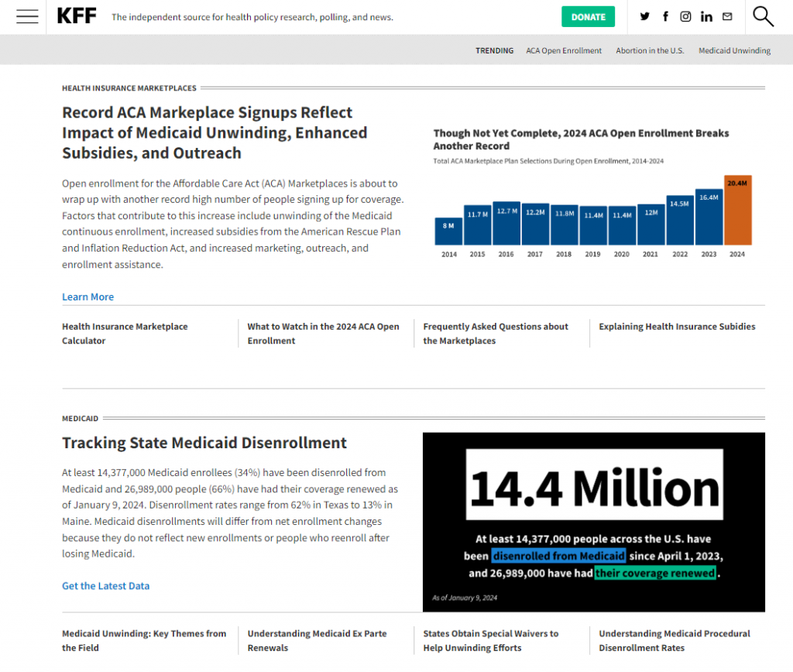The height and width of the screenshot is (672, 793).
Task: Open Medicaid Unwinding: Key Themes from the Field
Action: pos(144,641)
